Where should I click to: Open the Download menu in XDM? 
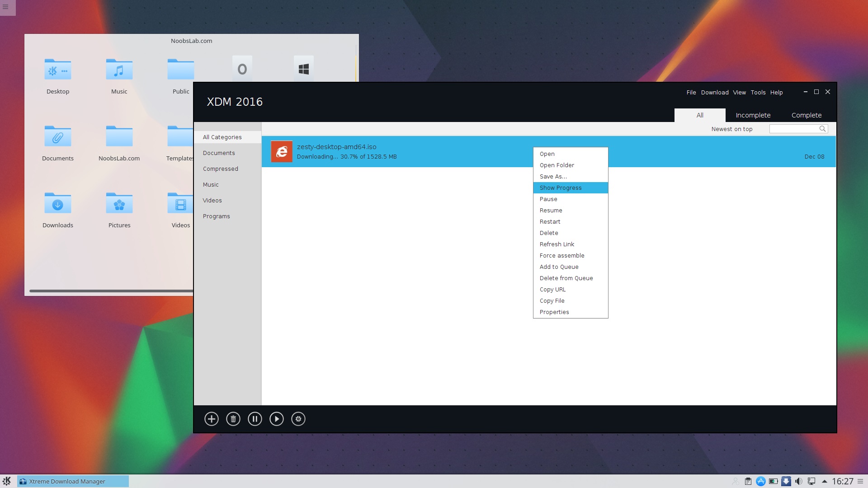point(715,92)
